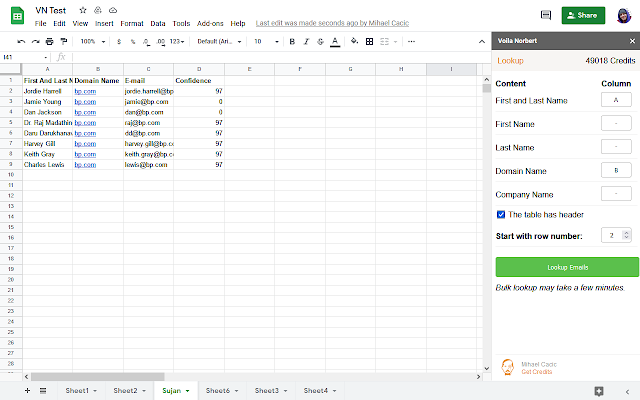Viewport: 640px width, 400px height.
Task: Close the Voila Norbert sidebar
Action: coord(632,41)
